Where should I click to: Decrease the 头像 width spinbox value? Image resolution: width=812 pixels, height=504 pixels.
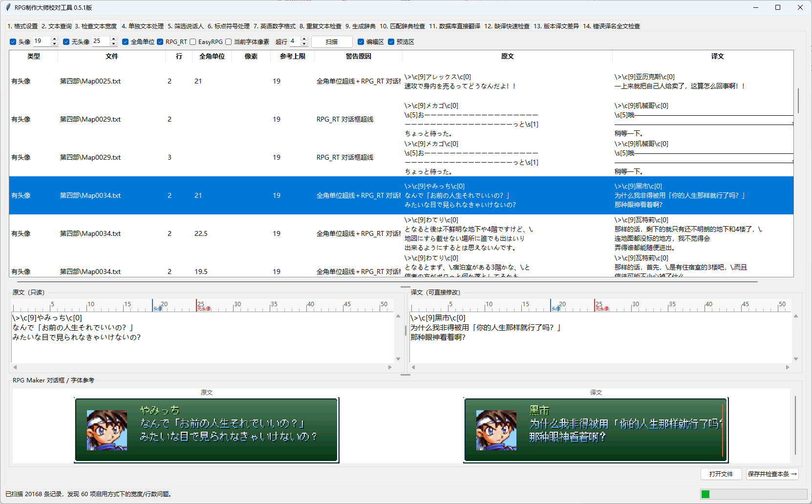[54, 44]
